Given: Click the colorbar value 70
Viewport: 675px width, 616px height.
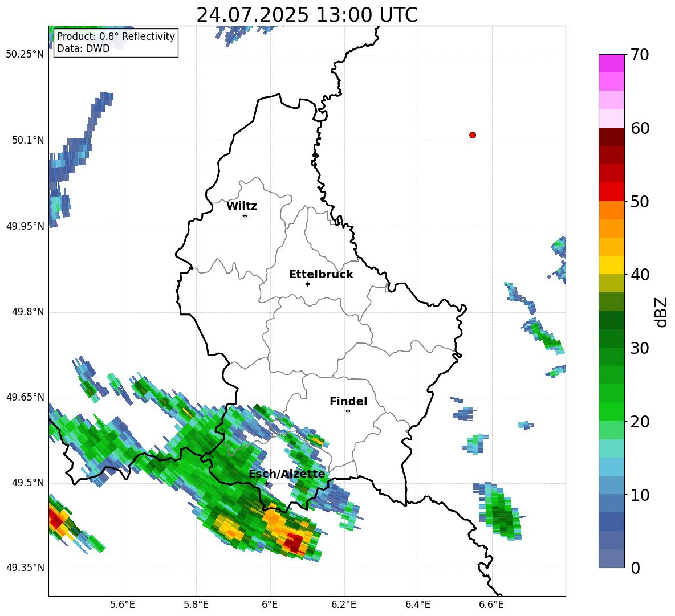Looking at the screenshot, I should pos(640,55).
